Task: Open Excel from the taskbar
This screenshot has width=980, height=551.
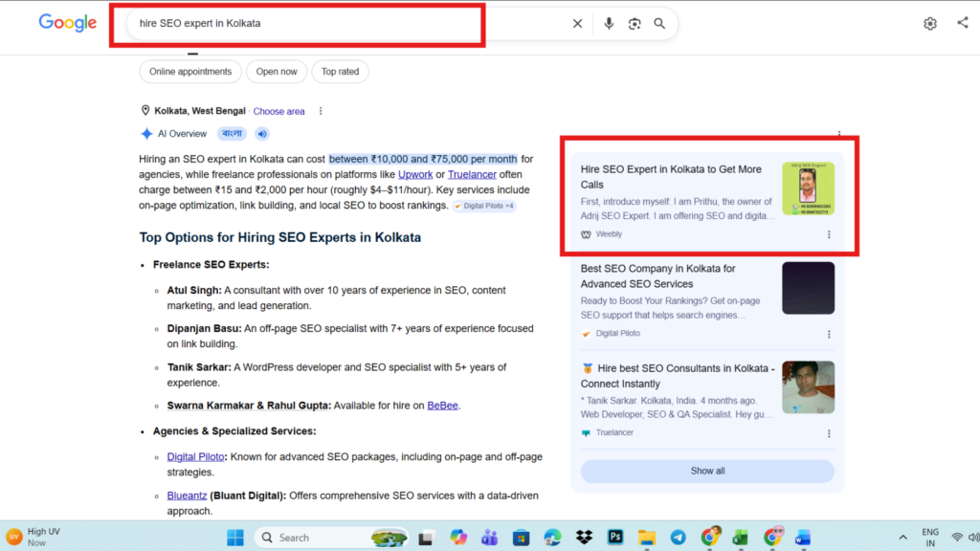Action: point(741,538)
